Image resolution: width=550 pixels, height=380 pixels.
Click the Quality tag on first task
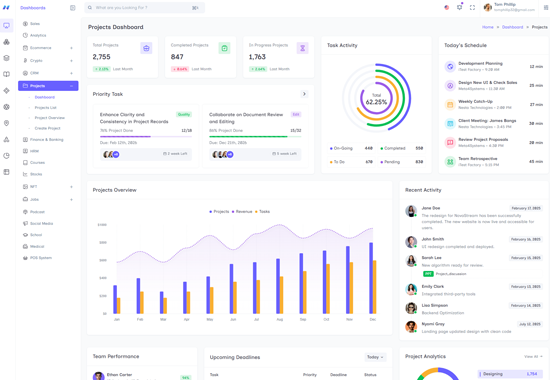(184, 114)
